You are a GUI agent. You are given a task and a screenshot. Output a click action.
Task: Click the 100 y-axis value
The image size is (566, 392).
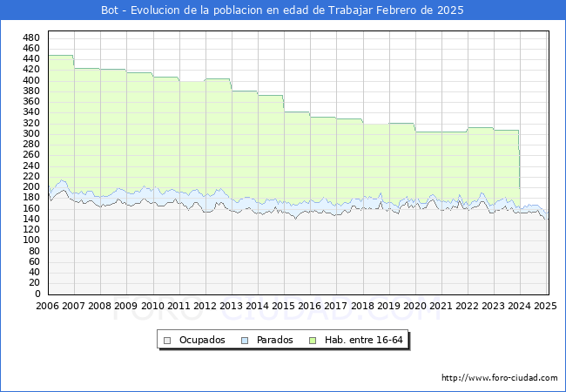coord(31,240)
